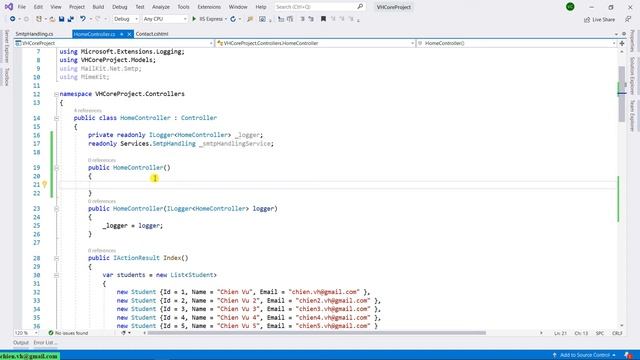The width and height of the screenshot is (640, 360).
Task: Switch to the Contact.cshtml tab
Action: click(x=152, y=34)
